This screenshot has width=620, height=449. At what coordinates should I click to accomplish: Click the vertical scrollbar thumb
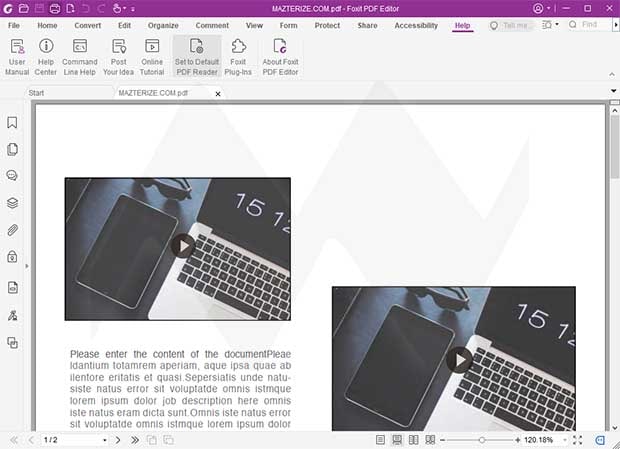click(x=614, y=147)
